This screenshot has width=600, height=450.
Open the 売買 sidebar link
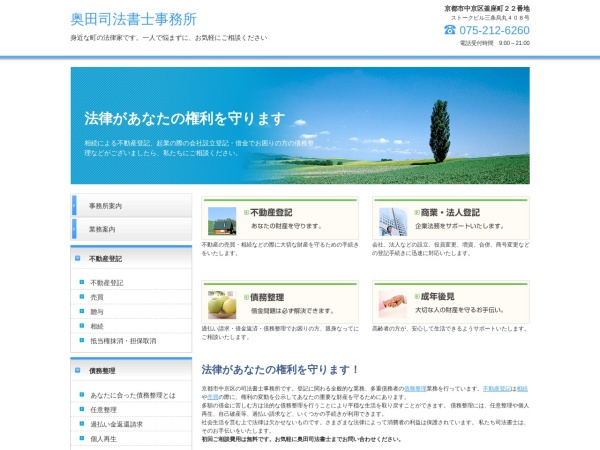coord(97,297)
